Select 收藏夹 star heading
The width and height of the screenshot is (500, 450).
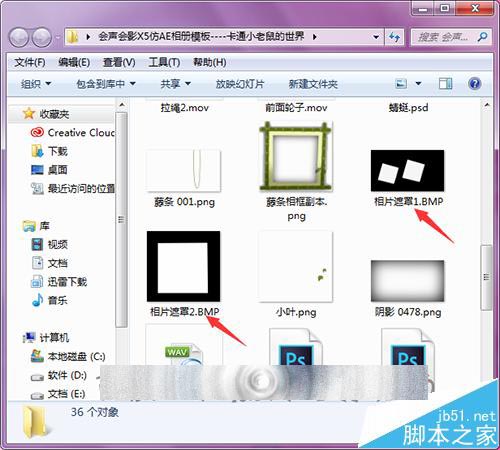pos(46,114)
